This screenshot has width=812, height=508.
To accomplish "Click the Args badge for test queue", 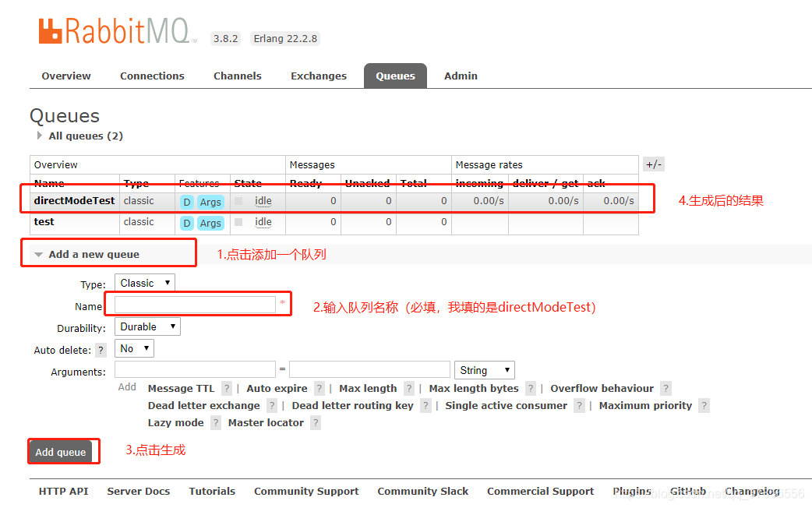I will [x=210, y=223].
